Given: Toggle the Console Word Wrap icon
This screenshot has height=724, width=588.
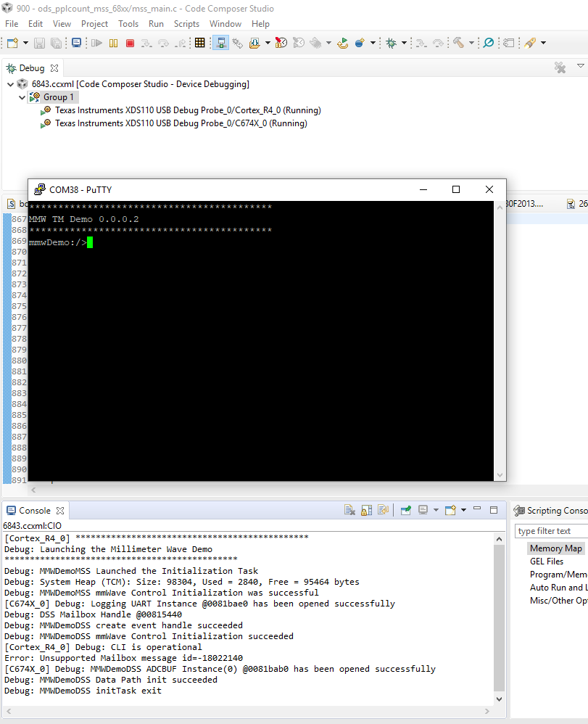Looking at the screenshot, I should click(x=383, y=510).
